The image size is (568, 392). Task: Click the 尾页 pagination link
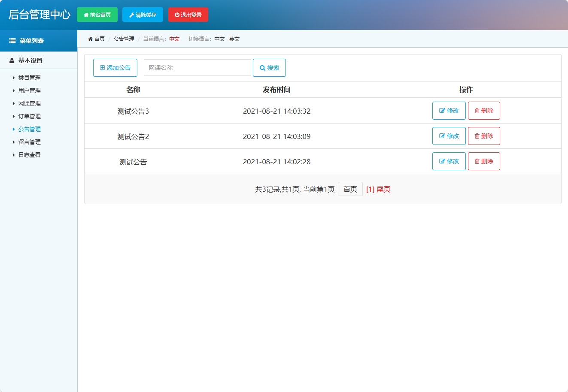click(x=382, y=189)
